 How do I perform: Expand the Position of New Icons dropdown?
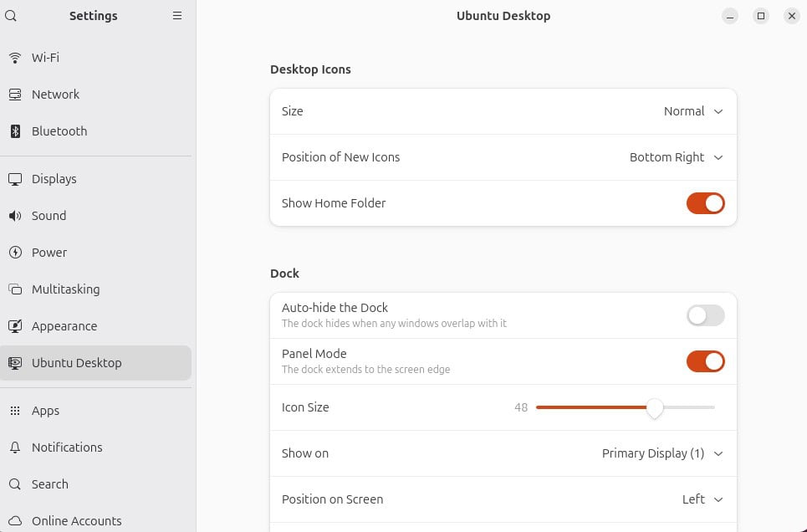676,157
